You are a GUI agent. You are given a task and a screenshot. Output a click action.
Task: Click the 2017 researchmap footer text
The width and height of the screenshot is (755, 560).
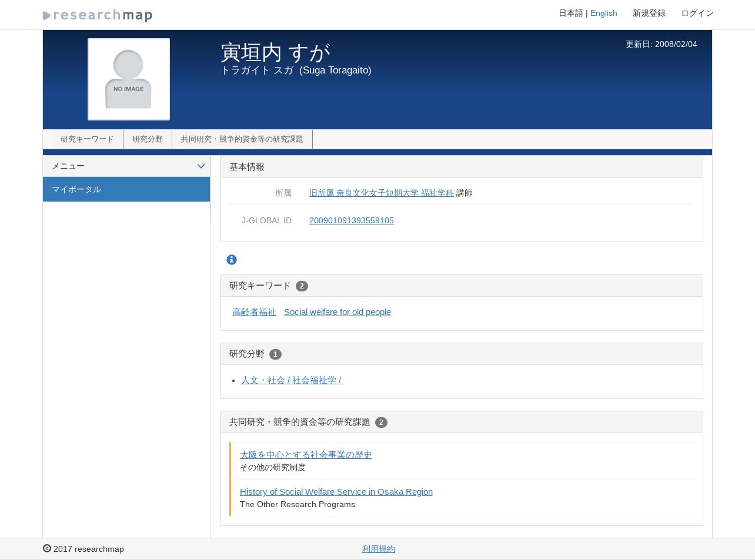(89, 549)
